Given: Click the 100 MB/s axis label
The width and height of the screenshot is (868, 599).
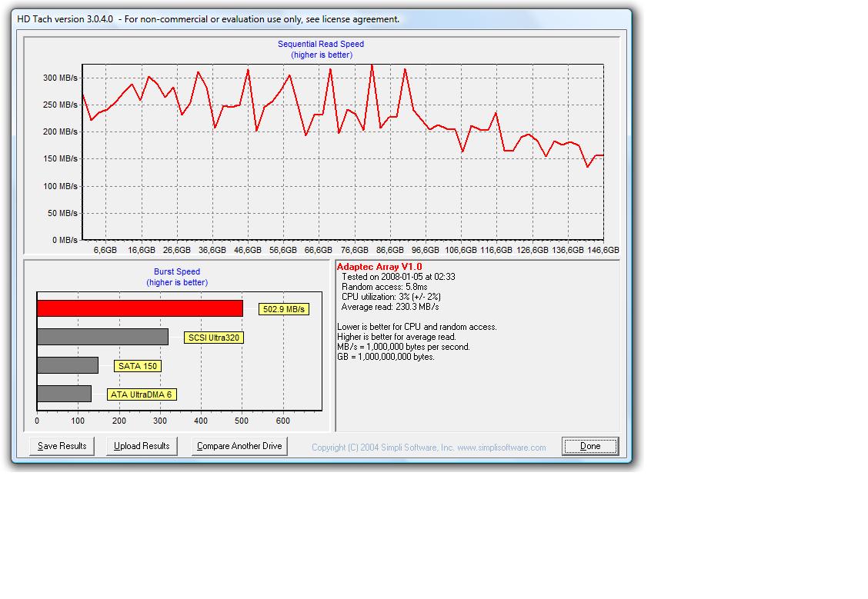Looking at the screenshot, I should [x=60, y=186].
